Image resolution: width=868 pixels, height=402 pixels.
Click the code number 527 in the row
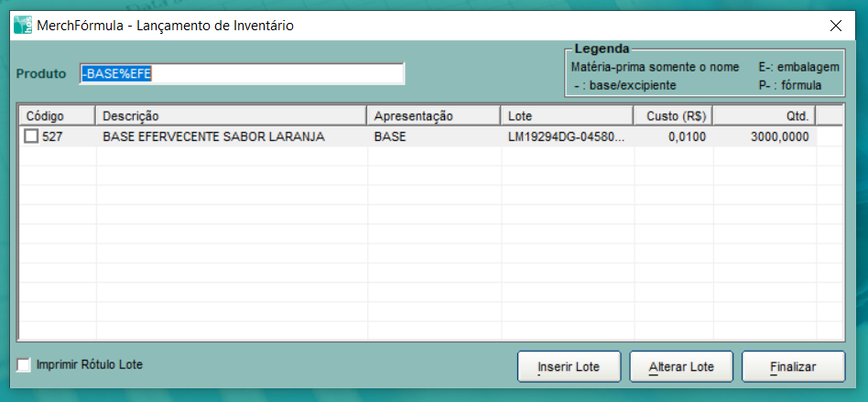click(x=52, y=136)
